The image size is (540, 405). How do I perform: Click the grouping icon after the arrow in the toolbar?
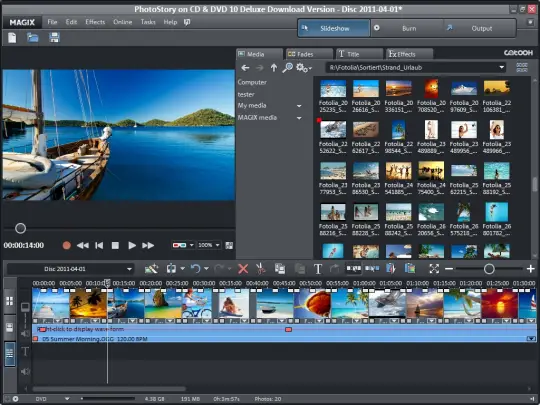point(353,268)
